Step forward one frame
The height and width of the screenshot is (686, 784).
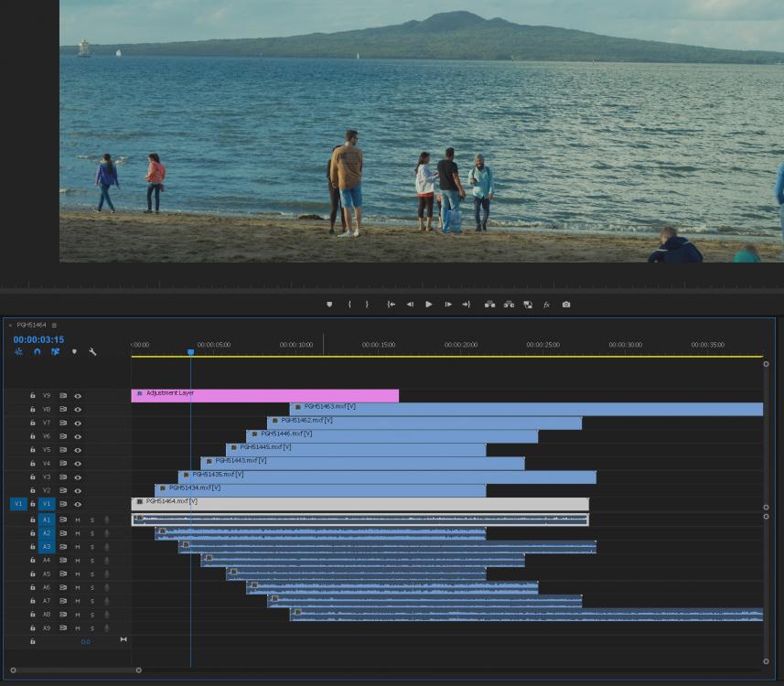(448, 305)
